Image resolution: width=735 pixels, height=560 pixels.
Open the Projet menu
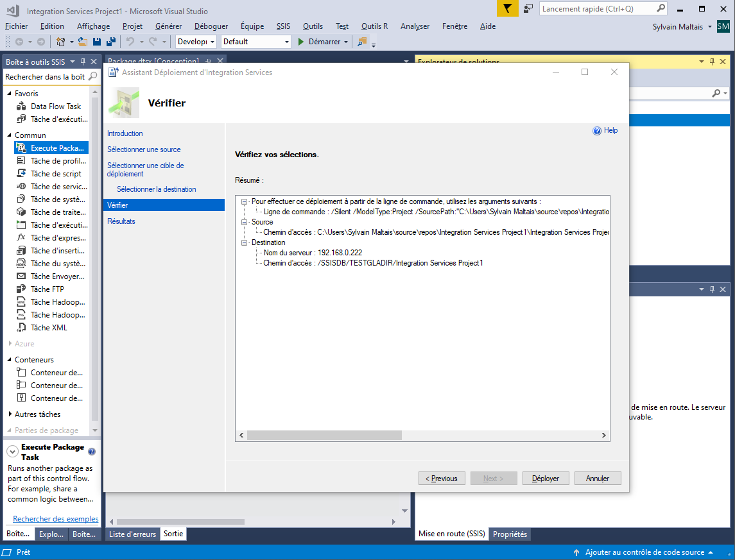[x=132, y=26]
